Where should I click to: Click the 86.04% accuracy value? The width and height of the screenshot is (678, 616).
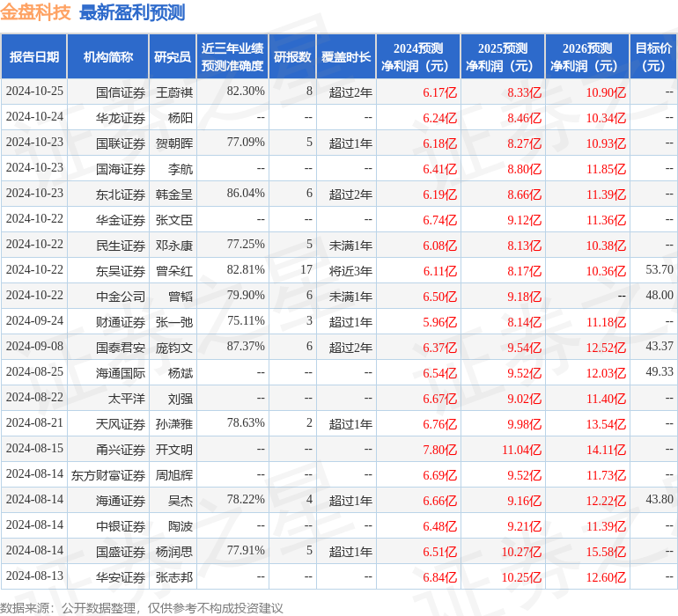246,193
